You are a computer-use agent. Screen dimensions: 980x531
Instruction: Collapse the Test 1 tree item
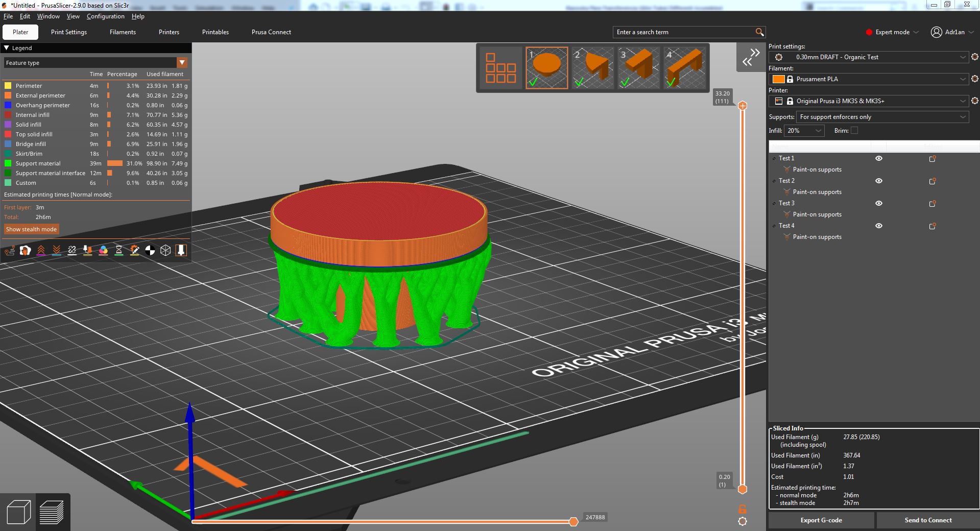coord(774,159)
